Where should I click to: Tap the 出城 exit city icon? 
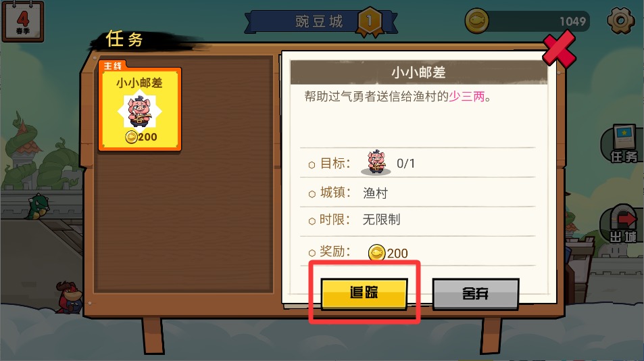(x=623, y=224)
